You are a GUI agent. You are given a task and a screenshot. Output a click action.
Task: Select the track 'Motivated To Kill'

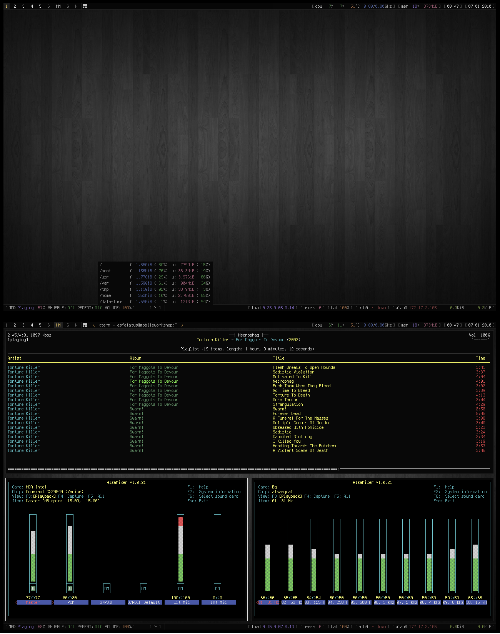(291, 376)
